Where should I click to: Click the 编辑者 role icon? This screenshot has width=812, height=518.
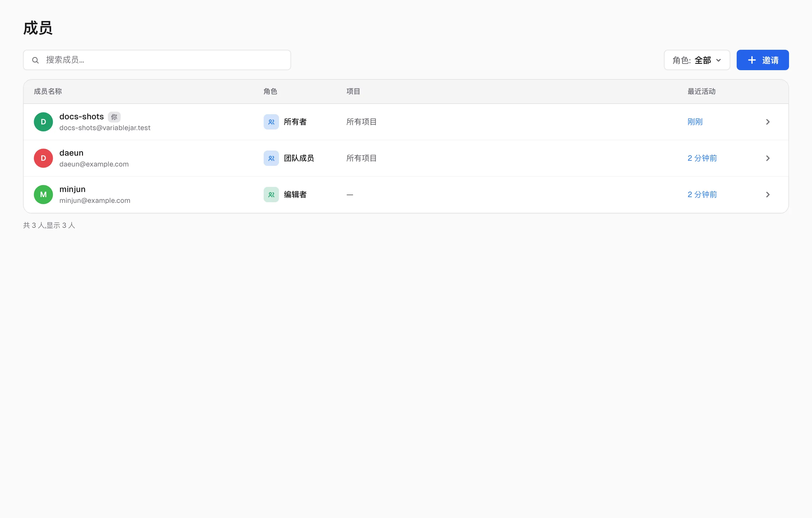[x=271, y=195]
